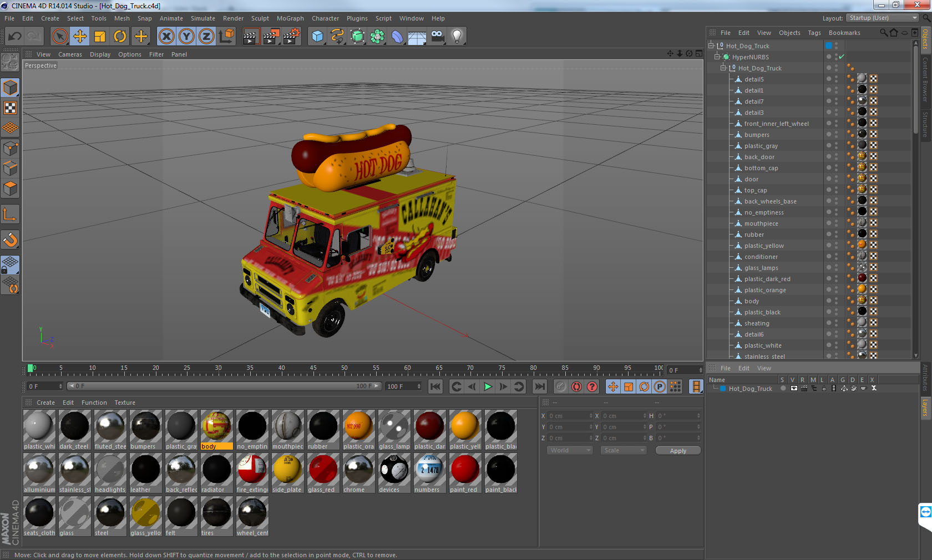Viewport: 932px width, 560px height.
Task: Add a Cube primitive object
Action: (317, 37)
